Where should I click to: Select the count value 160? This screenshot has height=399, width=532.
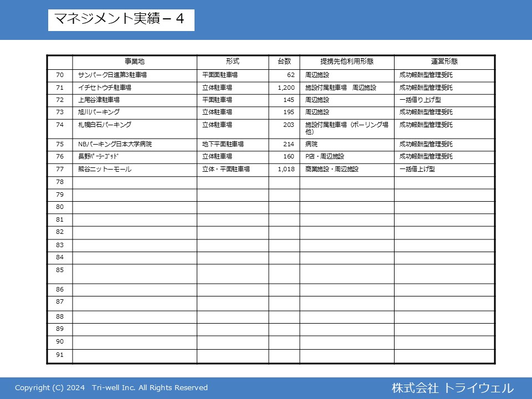point(289,156)
